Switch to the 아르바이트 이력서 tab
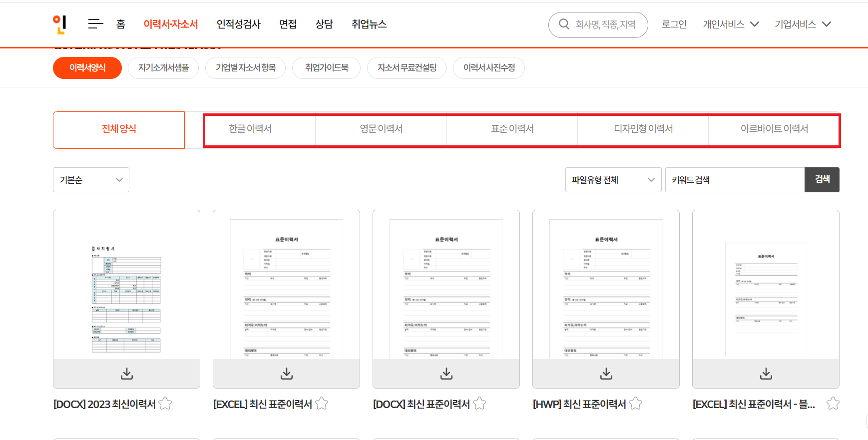This screenshot has width=868, height=440. (774, 129)
